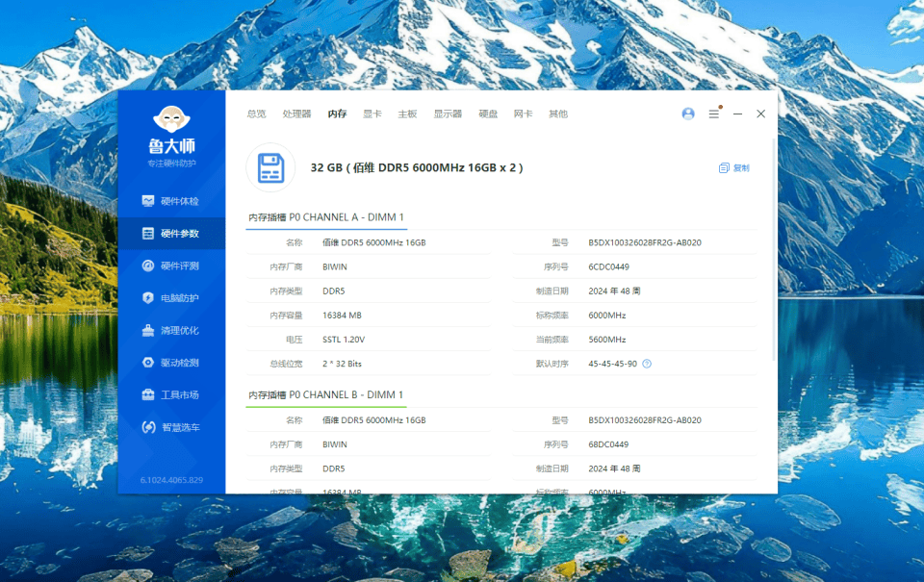Click BIWIN manufacturer in Channel A
The height and width of the screenshot is (582, 924).
pos(335,266)
